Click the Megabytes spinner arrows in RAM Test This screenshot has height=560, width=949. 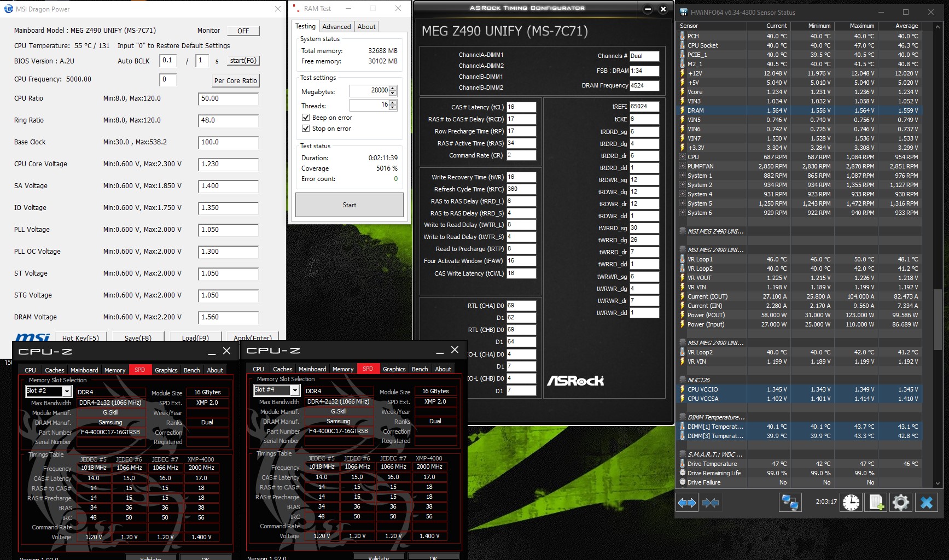coord(393,91)
